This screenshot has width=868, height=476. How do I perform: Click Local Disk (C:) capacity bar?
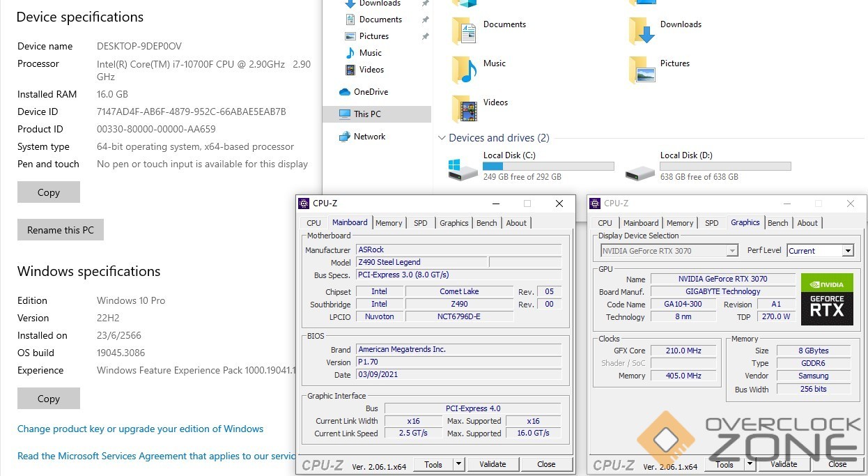coord(548,167)
